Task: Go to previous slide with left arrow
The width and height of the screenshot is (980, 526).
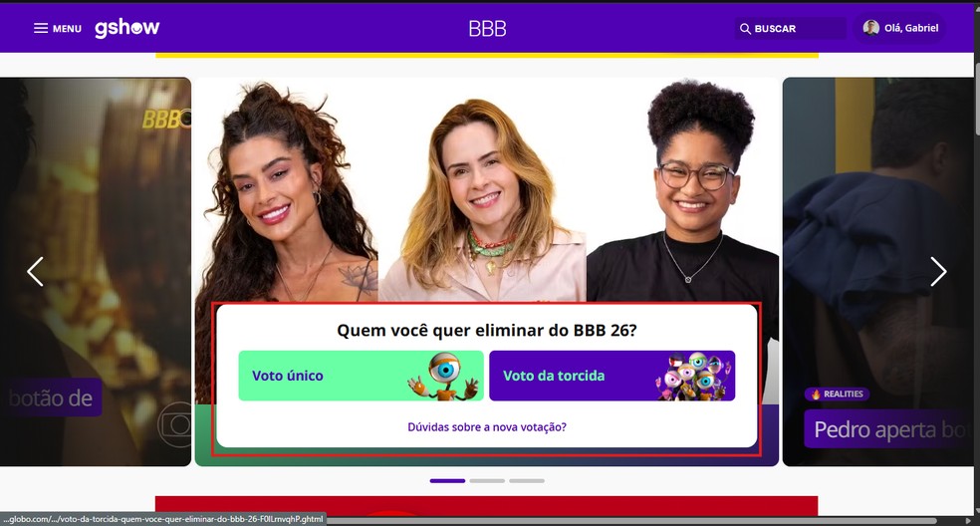Action: 35,271
